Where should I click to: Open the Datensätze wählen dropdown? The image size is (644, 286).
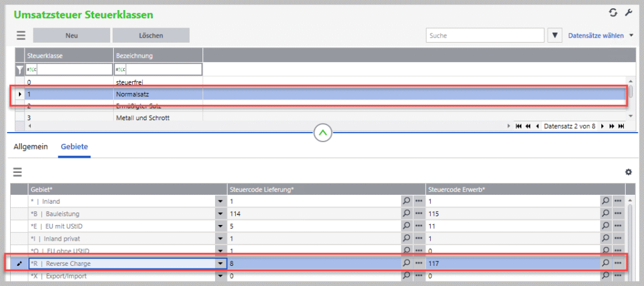pos(600,36)
